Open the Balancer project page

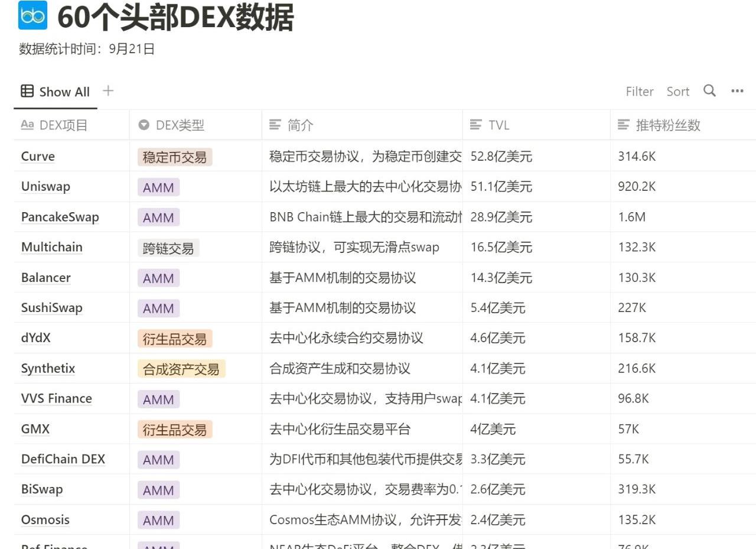coord(45,278)
